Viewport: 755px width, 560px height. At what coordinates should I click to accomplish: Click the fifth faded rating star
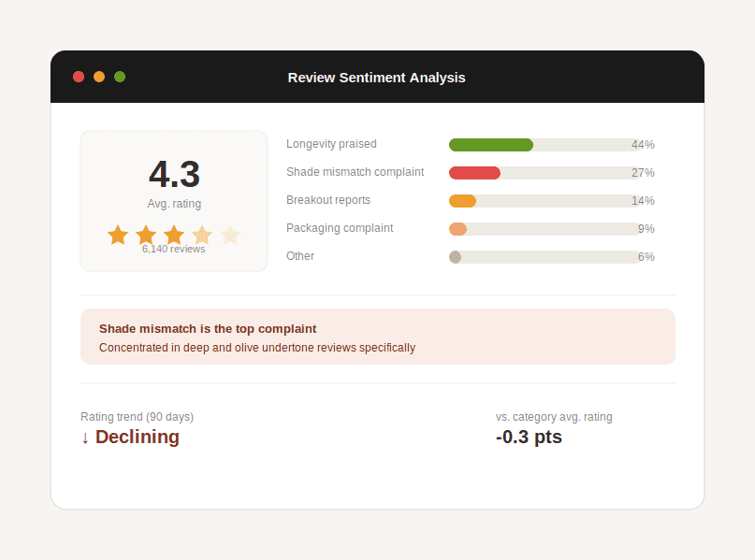pos(230,236)
